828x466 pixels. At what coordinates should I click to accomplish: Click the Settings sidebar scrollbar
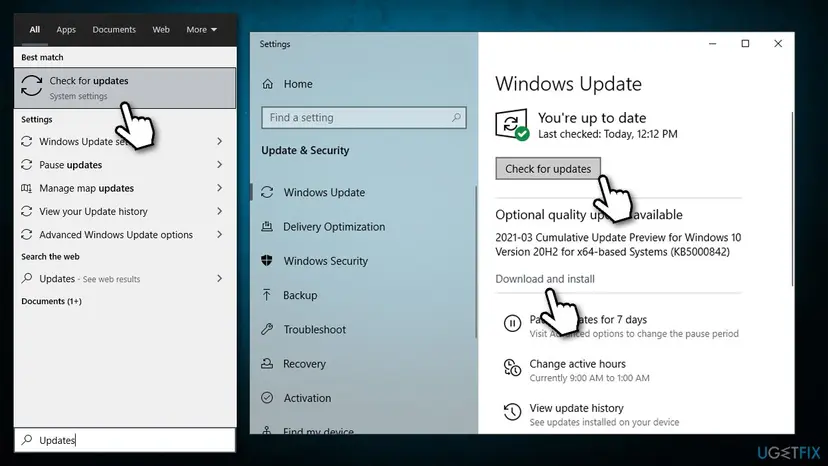click(476, 262)
